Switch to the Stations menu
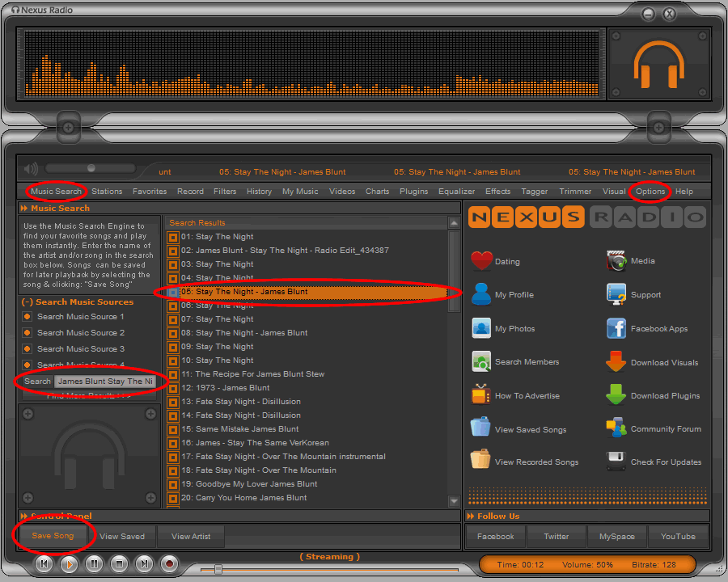Viewport: 728px width, 582px height. 107,192
